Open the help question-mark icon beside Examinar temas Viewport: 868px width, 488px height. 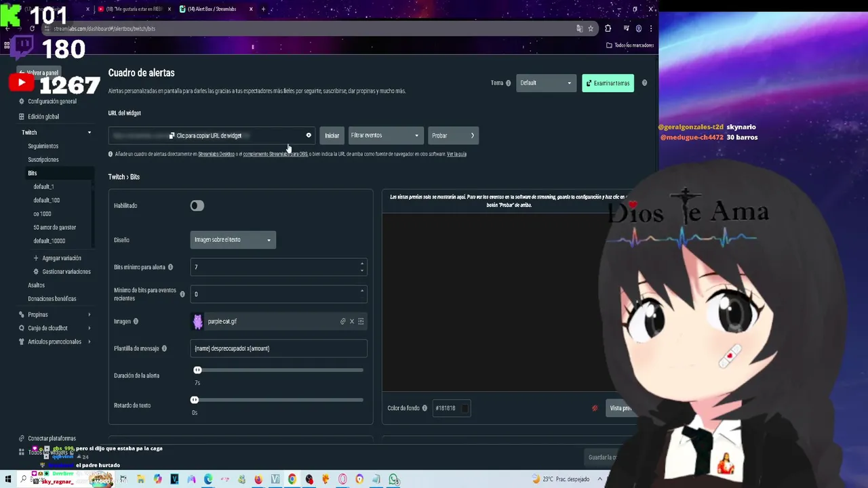[x=644, y=83]
